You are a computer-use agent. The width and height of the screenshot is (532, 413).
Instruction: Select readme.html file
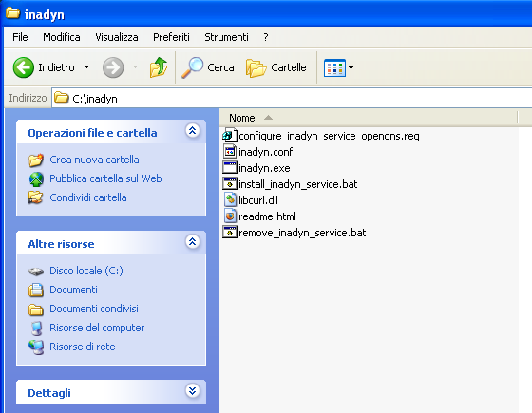click(x=259, y=216)
